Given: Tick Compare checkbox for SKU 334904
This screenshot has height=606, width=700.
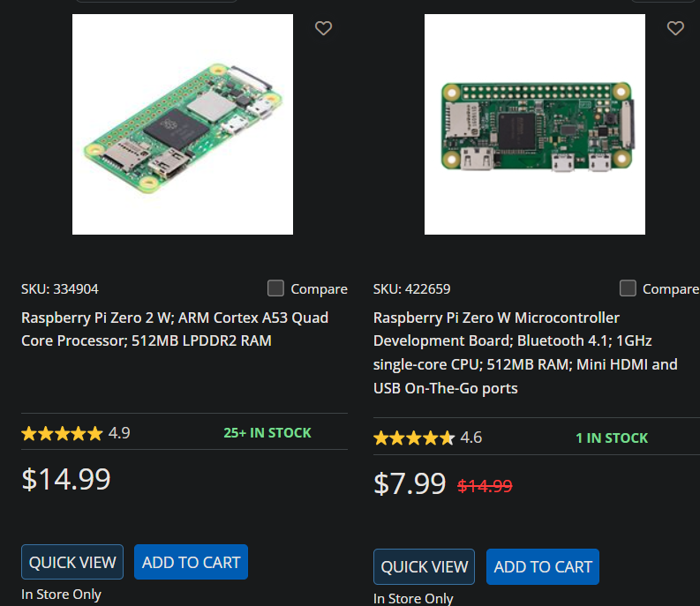Looking at the screenshot, I should pyautogui.click(x=276, y=288).
